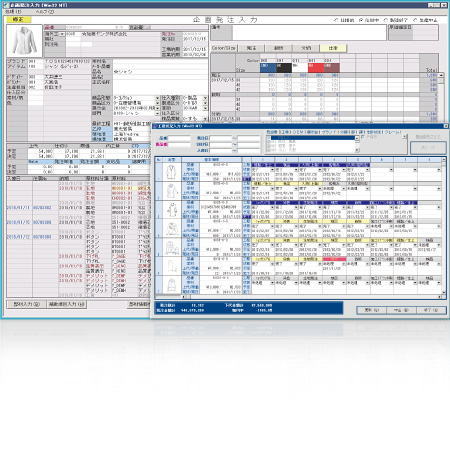Click the 補助項目入力 button
This screenshot has height=450, width=450.
pyautogui.click(x=67, y=304)
